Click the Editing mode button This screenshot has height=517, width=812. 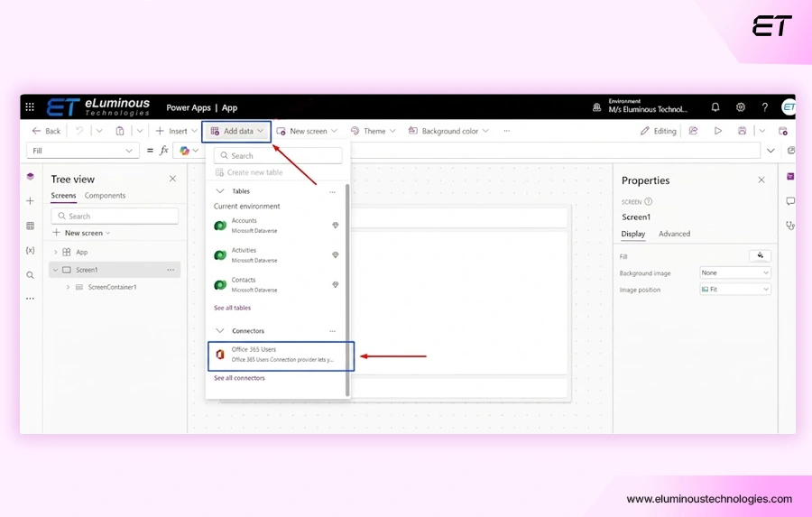tap(659, 131)
